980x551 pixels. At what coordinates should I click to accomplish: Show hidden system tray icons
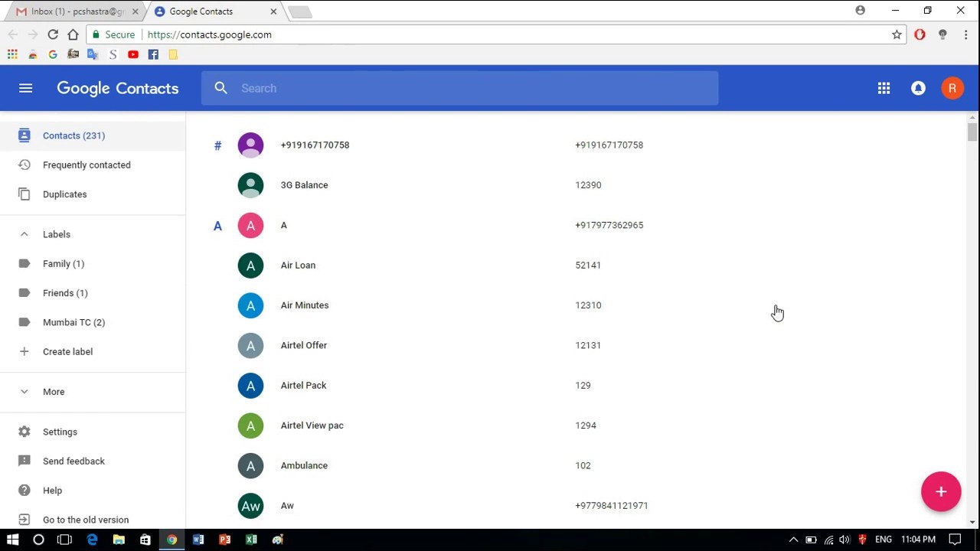[793, 540]
